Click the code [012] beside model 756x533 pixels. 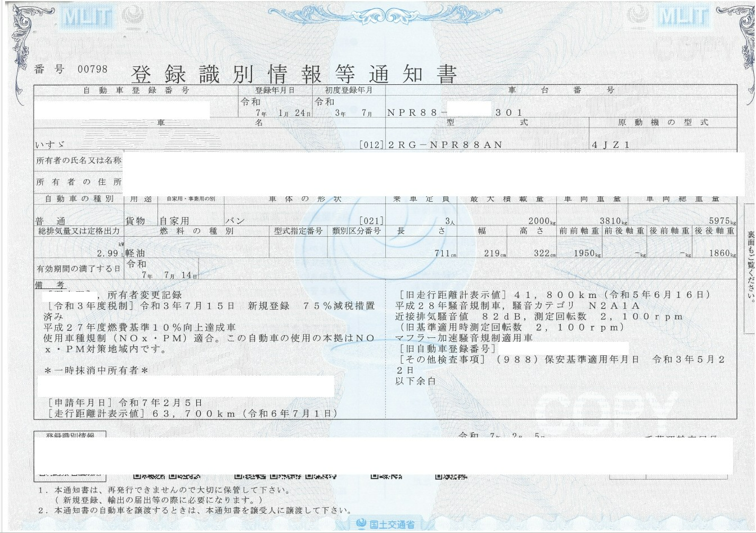click(371, 144)
